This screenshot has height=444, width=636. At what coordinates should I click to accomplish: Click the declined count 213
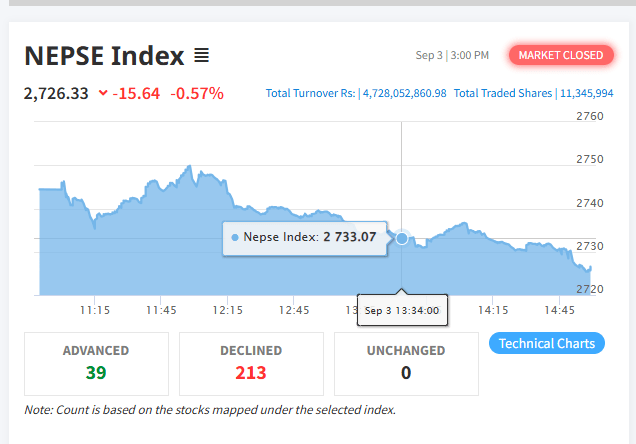[251, 373]
